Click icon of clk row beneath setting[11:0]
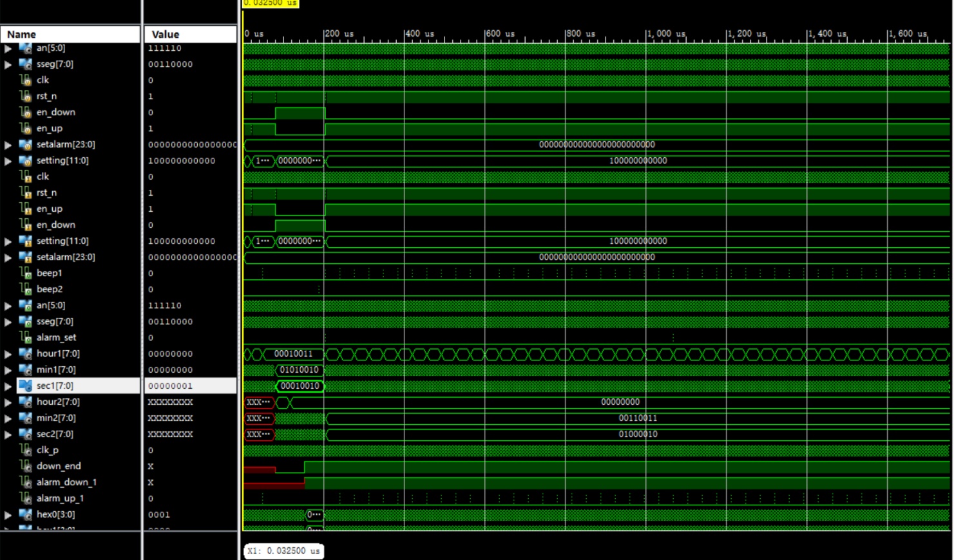The width and height of the screenshot is (954, 560). [26, 176]
